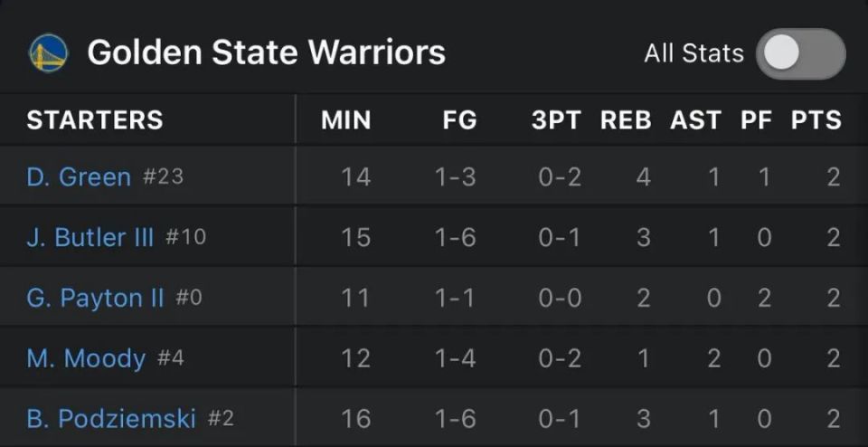
Task: Click the All Stats label text
Action: click(x=694, y=53)
